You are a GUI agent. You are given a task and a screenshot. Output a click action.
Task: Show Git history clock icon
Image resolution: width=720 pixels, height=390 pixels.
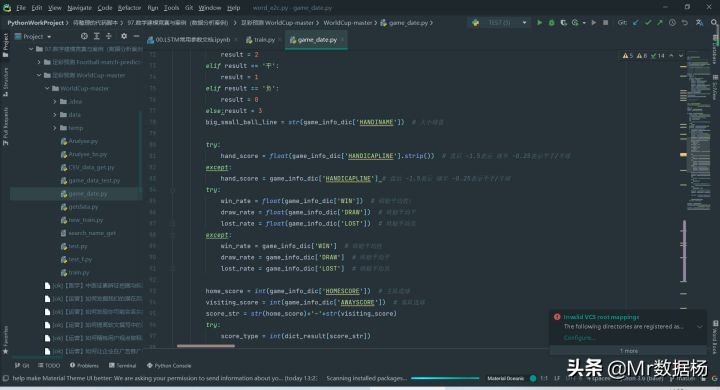click(672, 23)
